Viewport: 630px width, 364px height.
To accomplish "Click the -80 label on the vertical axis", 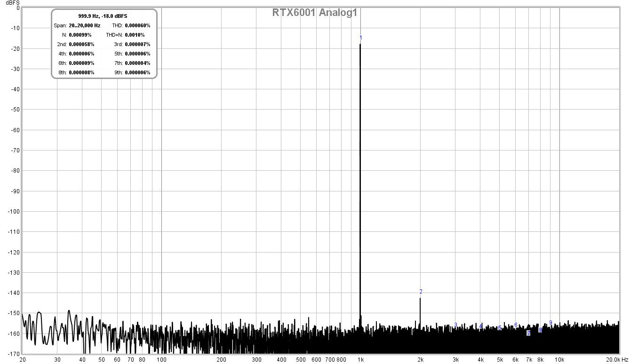I will (16, 171).
